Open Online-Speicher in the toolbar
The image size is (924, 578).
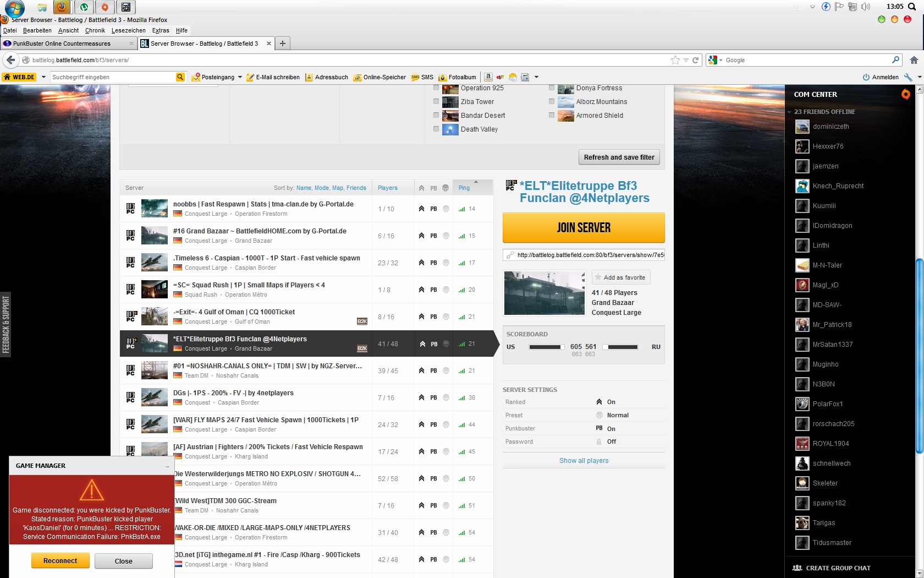point(380,77)
